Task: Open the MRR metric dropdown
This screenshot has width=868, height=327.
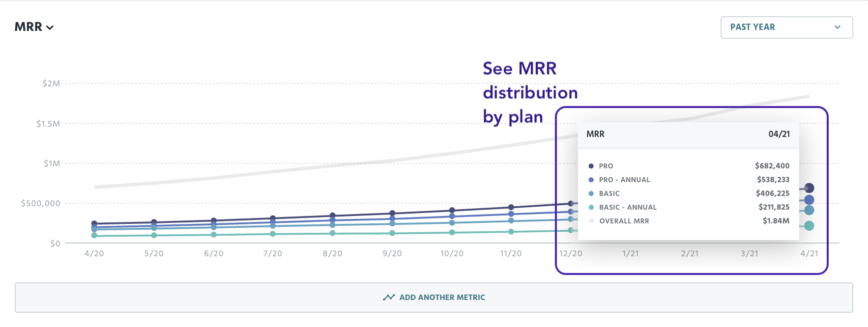Action: pyautogui.click(x=34, y=27)
